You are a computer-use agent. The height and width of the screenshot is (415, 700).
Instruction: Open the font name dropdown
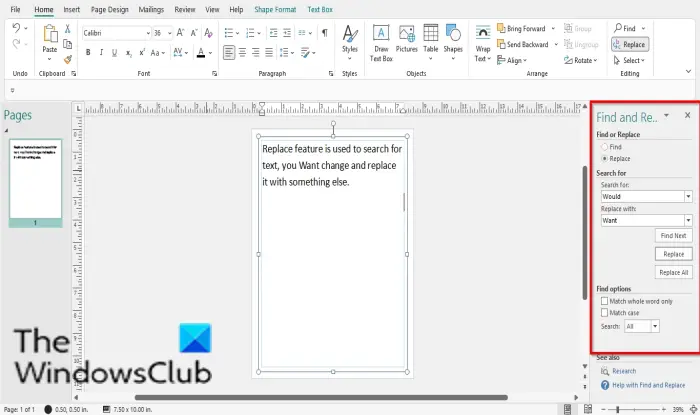[x=148, y=33]
